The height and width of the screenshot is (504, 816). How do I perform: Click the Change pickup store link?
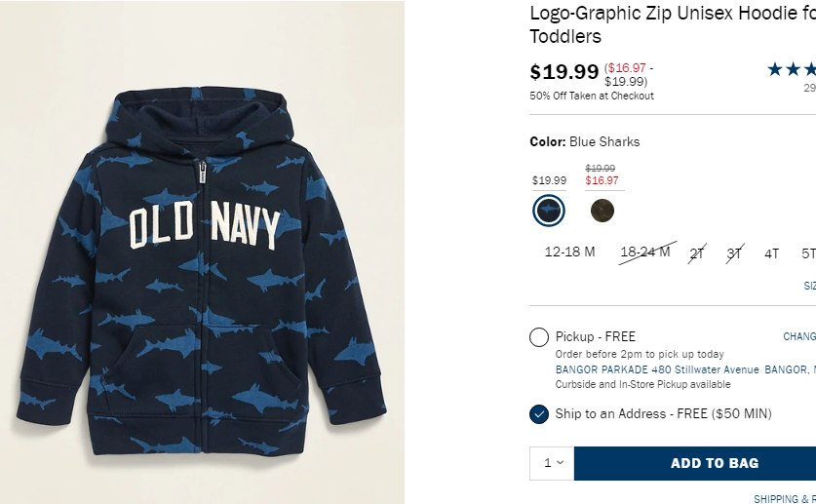click(799, 336)
